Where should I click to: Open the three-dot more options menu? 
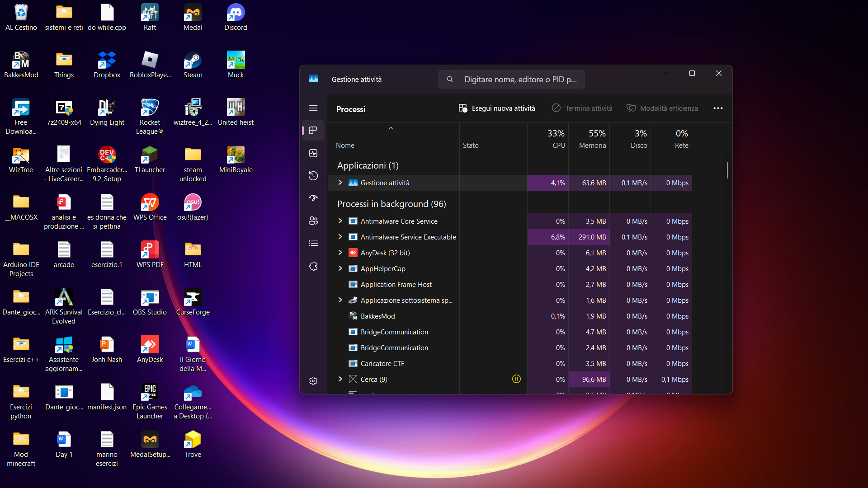click(x=718, y=108)
